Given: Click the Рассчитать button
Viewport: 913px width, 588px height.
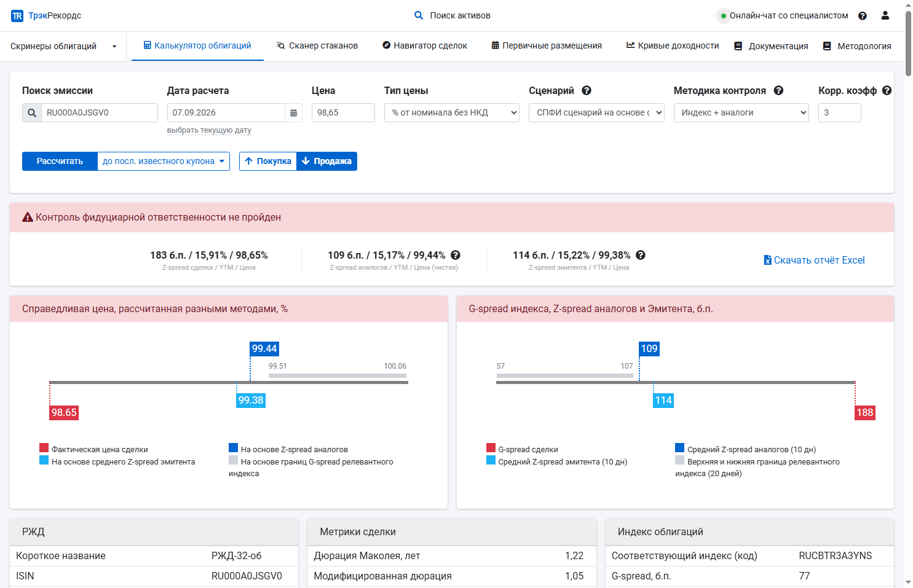Looking at the screenshot, I should point(60,161).
